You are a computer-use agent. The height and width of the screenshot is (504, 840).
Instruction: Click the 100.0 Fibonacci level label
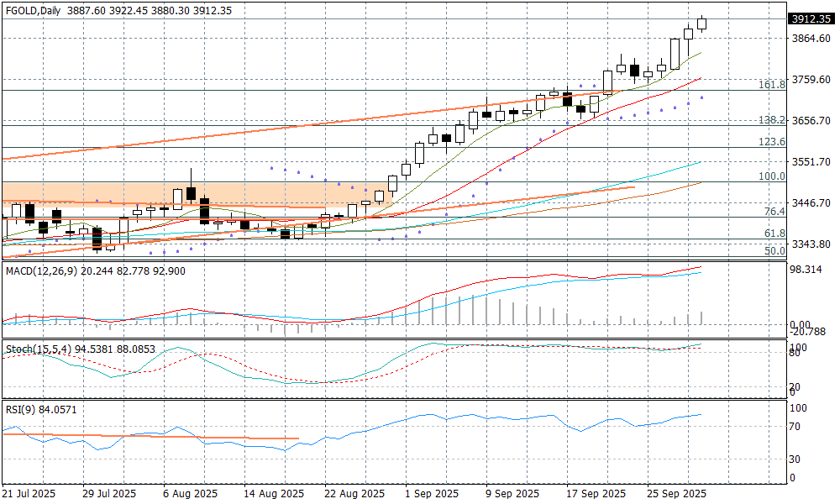(x=771, y=176)
